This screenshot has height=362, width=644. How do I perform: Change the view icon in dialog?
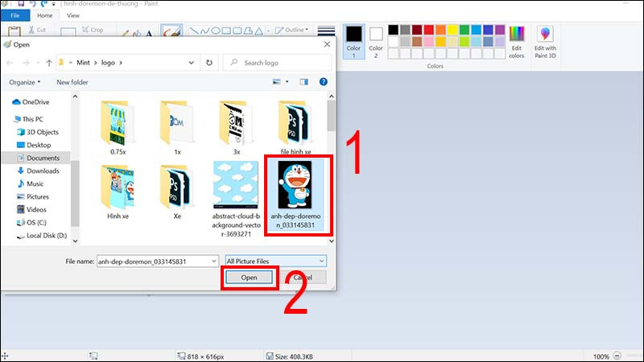(x=277, y=82)
